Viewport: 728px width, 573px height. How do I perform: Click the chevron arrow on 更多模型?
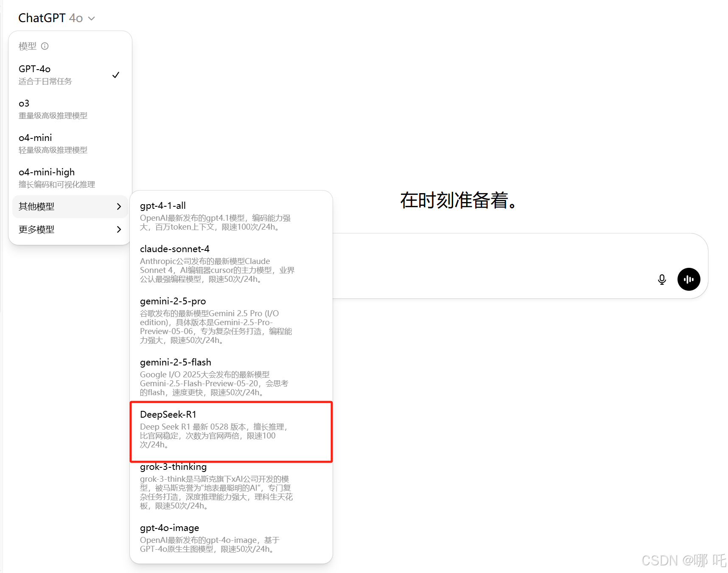click(119, 230)
